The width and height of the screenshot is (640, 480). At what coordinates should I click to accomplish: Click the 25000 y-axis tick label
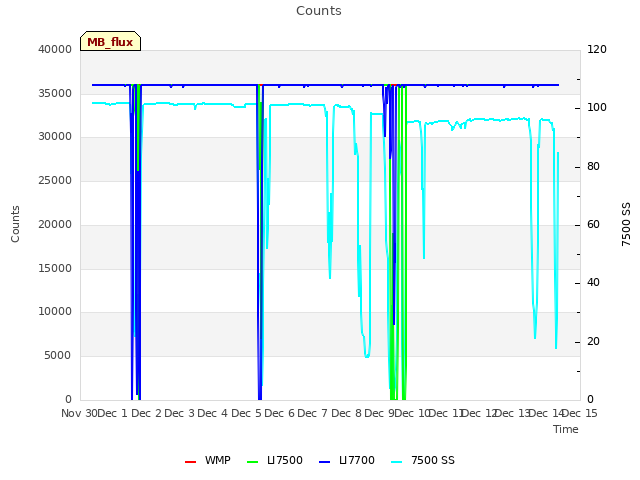click(x=55, y=180)
